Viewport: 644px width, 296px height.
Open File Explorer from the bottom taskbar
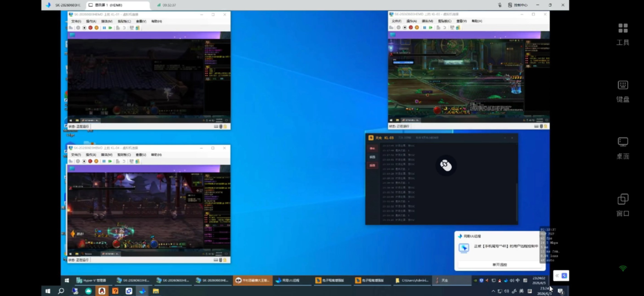tap(156, 291)
